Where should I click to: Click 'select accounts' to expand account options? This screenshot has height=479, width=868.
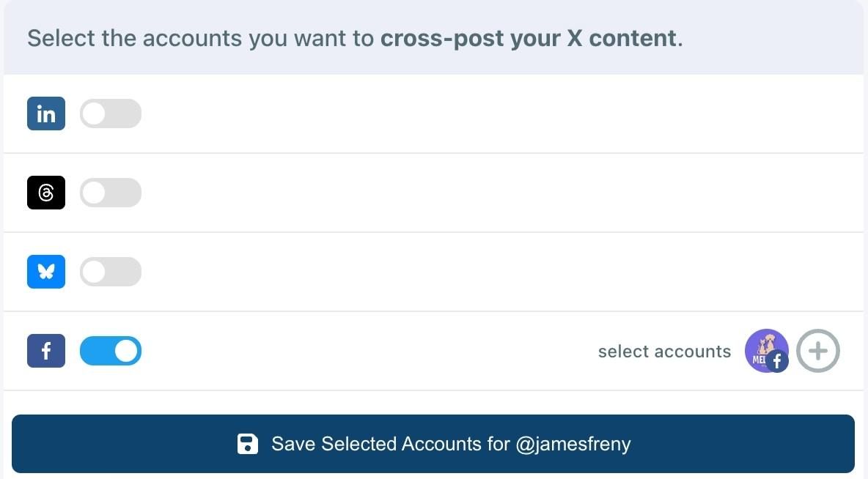(x=664, y=351)
